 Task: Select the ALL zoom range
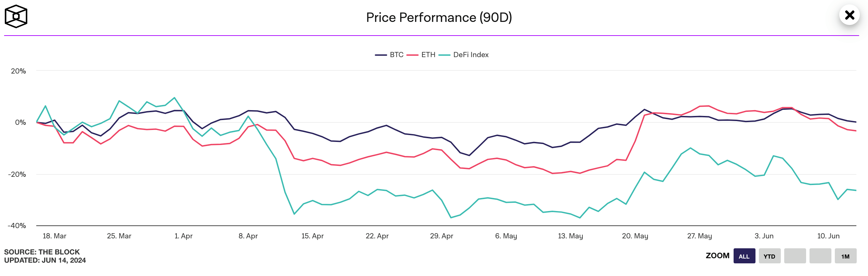[x=744, y=256]
